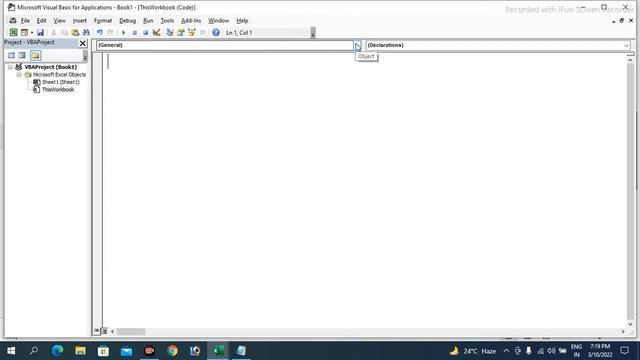Click the taskbar search icon
Image resolution: width=640 pixels, height=360 pixels.
click(34, 351)
